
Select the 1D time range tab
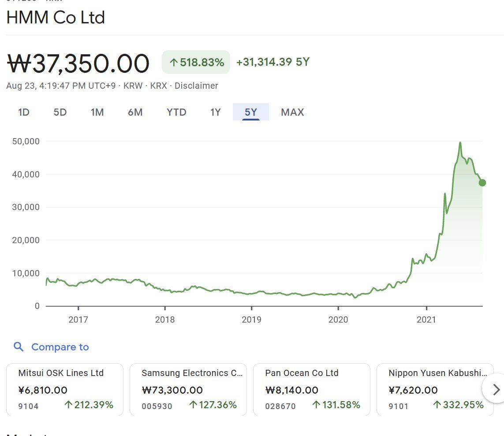pyautogui.click(x=24, y=112)
